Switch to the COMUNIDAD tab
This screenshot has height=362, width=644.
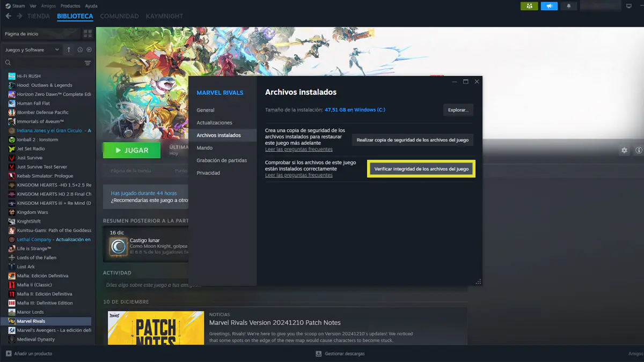pos(119,16)
